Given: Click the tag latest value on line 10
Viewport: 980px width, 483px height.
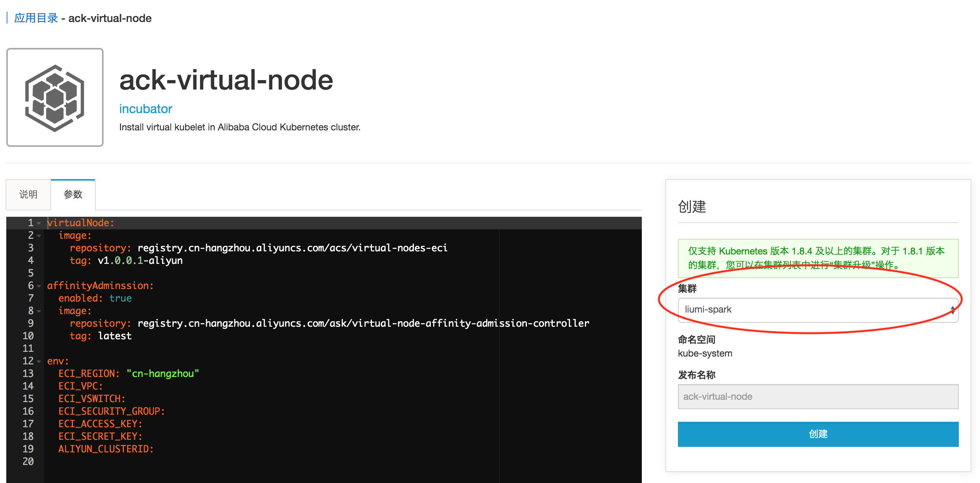Looking at the screenshot, I should click(115, 336).
